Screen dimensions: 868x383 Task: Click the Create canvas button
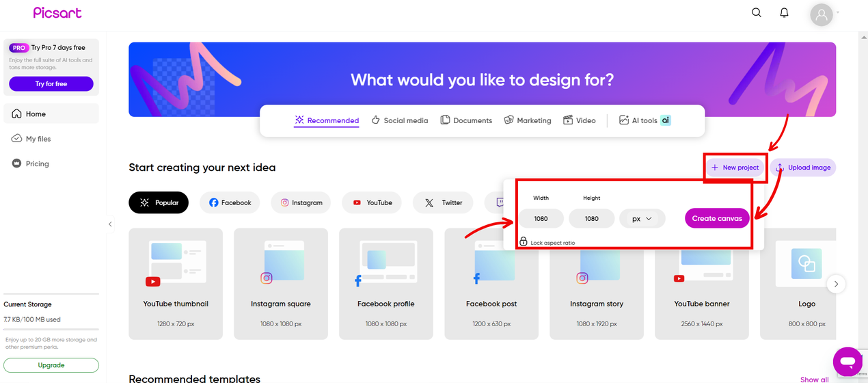717,219
